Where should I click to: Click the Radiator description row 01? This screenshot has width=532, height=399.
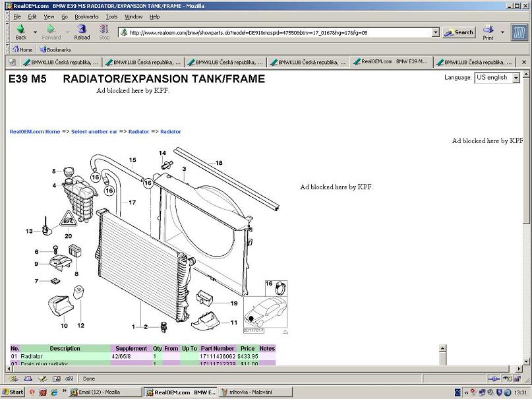(x=32, y=357)
